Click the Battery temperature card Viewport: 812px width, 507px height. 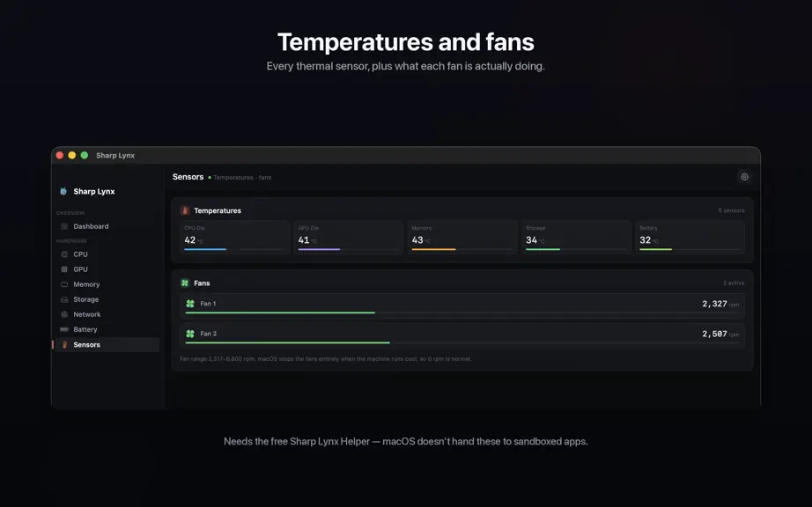click(x=690, y=238)
